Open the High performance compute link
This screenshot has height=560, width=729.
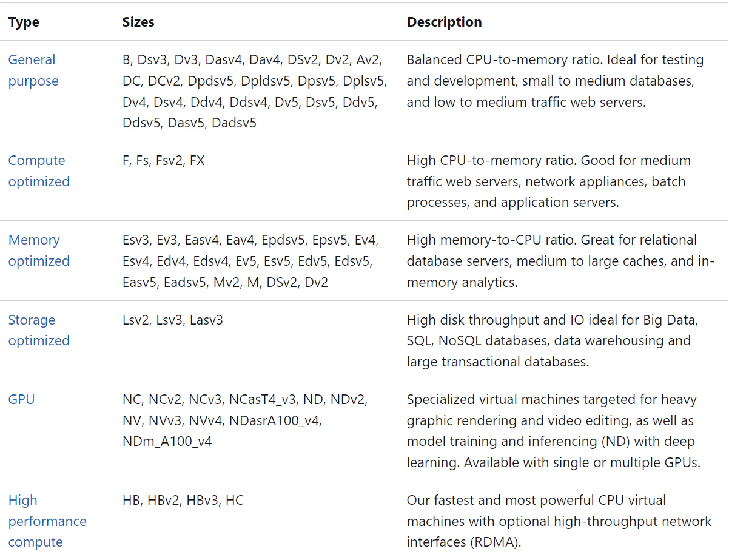click(x=47, y=521)
